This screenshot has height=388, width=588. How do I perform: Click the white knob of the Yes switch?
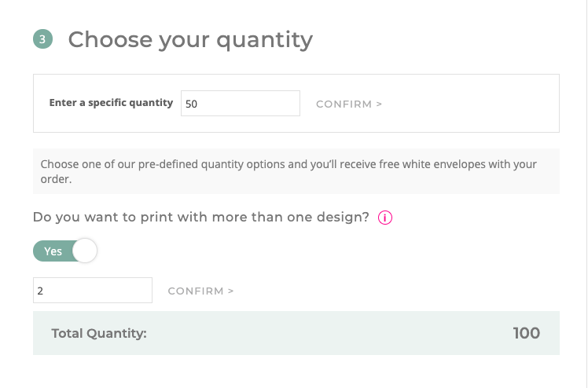coord(85,251)
